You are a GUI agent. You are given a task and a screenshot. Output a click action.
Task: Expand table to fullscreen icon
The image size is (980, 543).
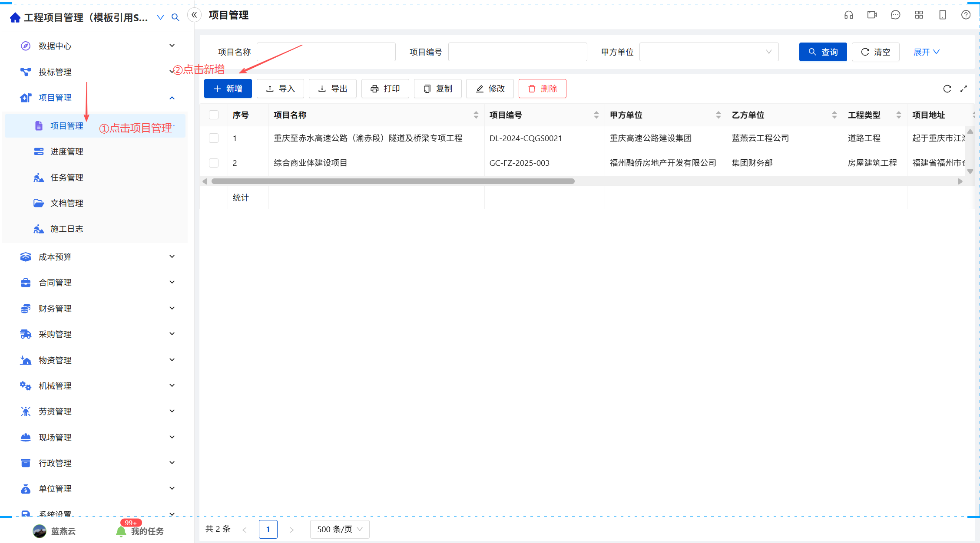click(963, 89)
